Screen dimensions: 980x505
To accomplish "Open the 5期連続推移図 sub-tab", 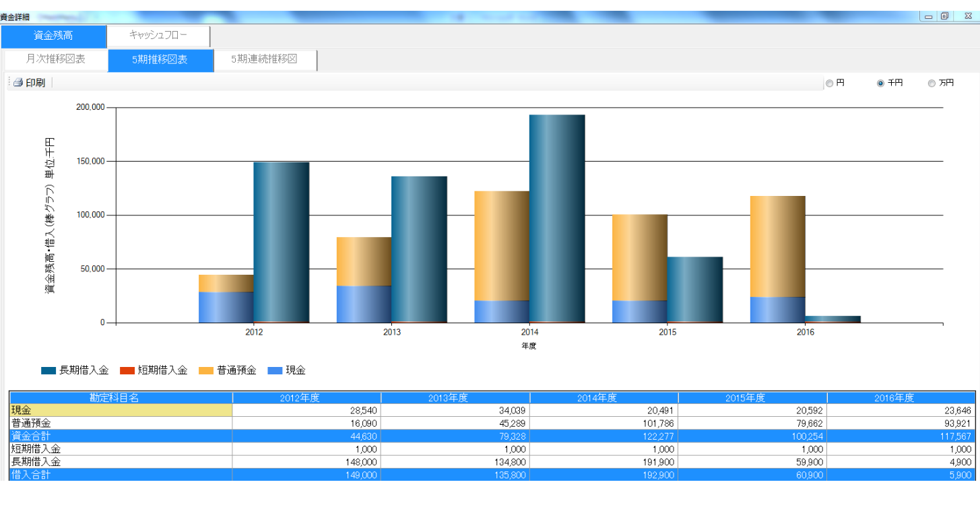I will click(264, 59).
